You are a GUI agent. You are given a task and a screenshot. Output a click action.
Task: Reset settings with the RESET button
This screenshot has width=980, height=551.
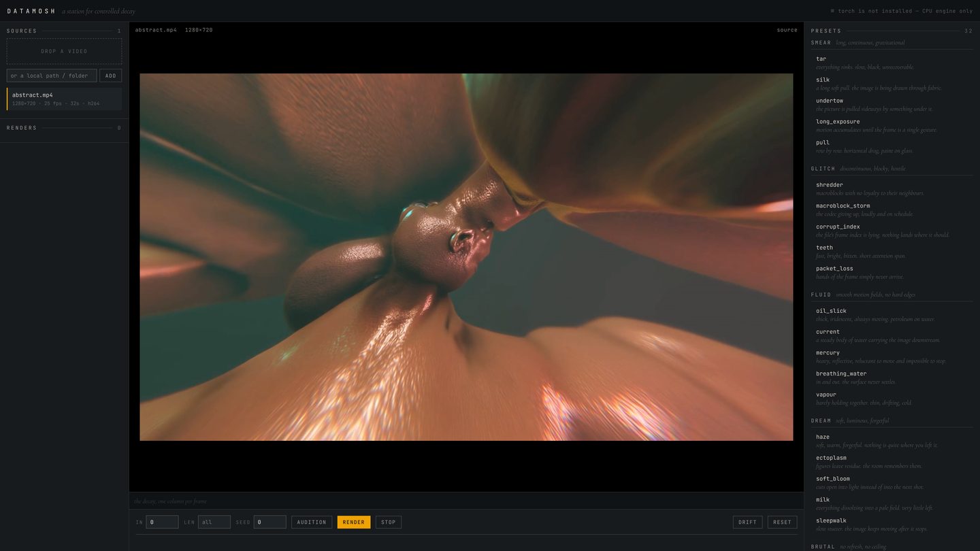(783, 522)
